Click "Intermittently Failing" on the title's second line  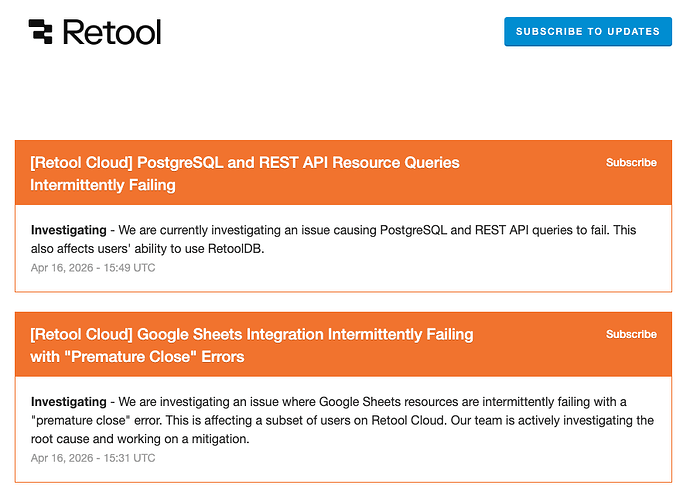[x=103, y=185]
